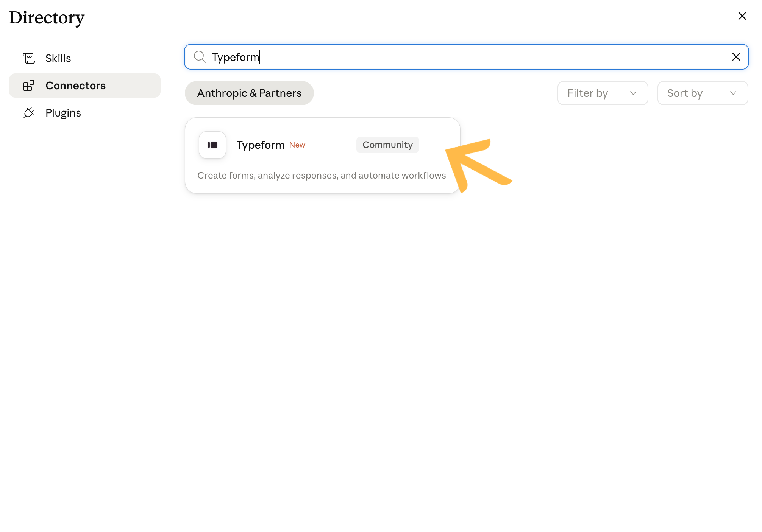Open the Skills section
762x532 pixels.
click(85, 58)
